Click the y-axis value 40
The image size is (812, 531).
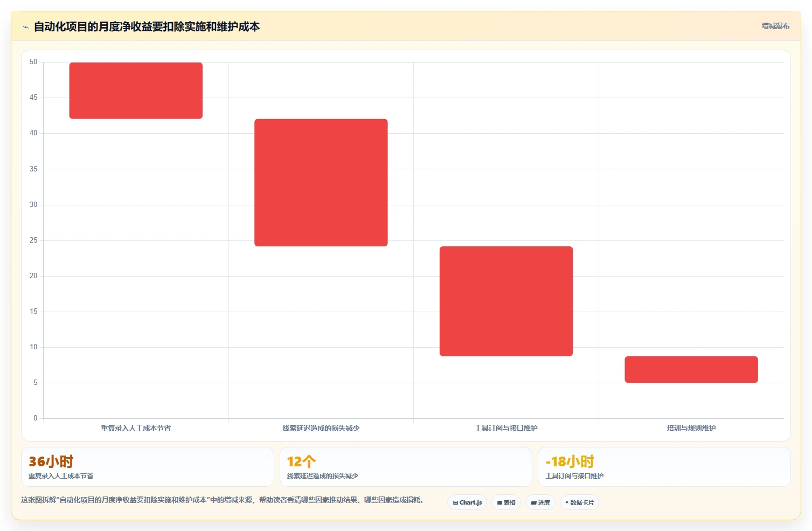pyautogui.click(x=33, y=133)
